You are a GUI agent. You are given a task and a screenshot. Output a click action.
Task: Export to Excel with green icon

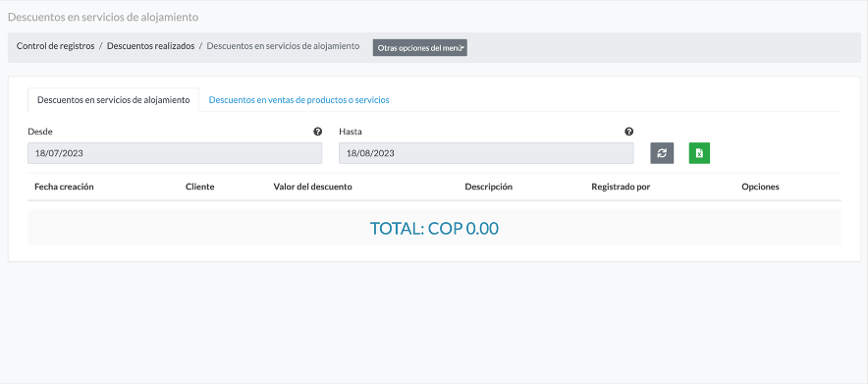pos(699,153)
